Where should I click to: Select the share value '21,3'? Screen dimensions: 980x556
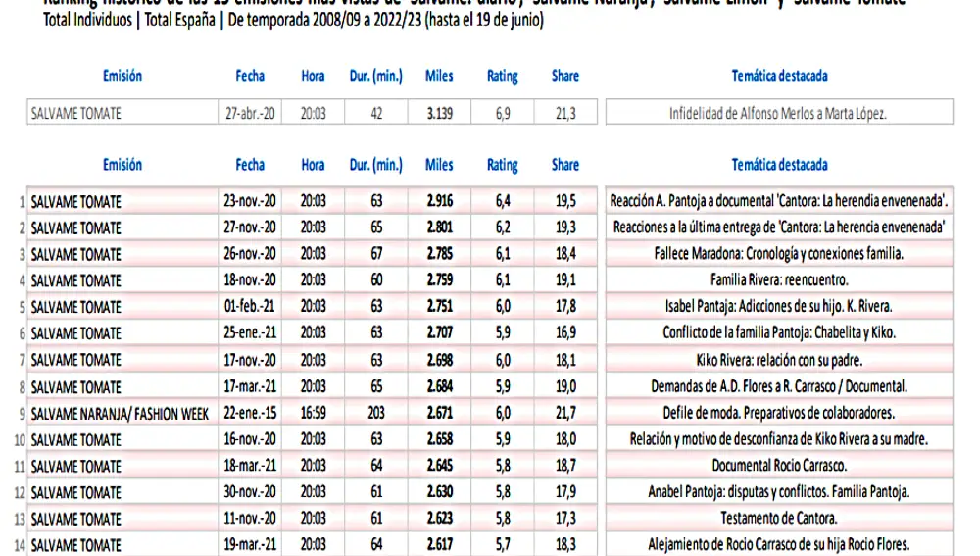(565, 113)
